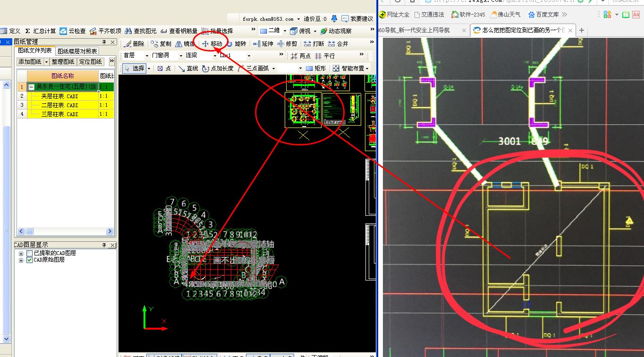Open 首层 floor dropdown
Screen dimensions: 644x357
point(147,56)
